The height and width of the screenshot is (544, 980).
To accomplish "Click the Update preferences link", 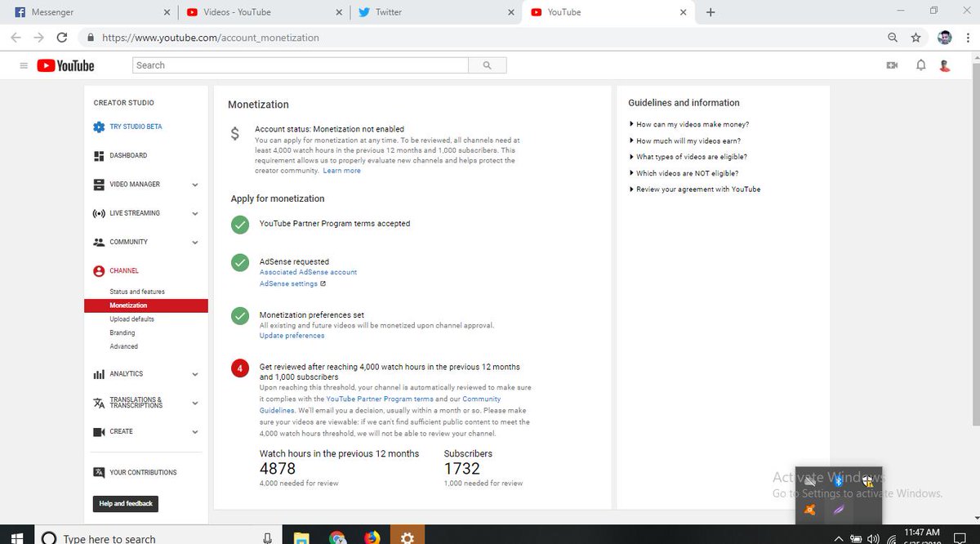I will (292, 336).
